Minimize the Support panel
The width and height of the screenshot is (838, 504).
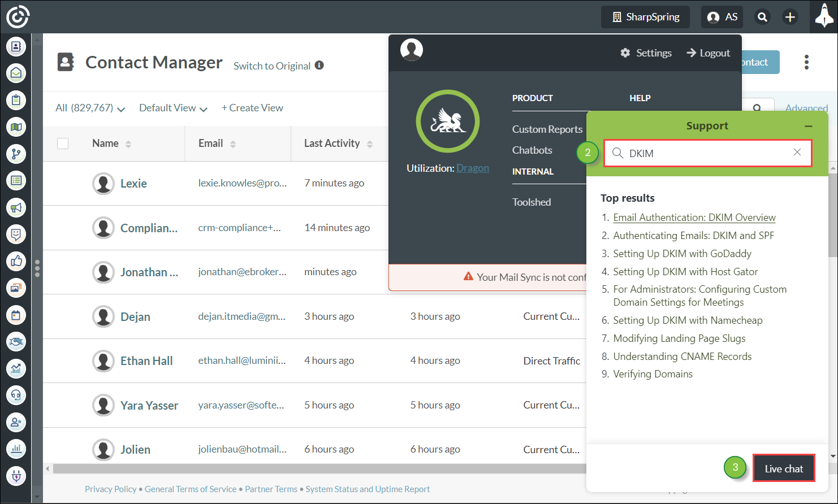(809, 126)
